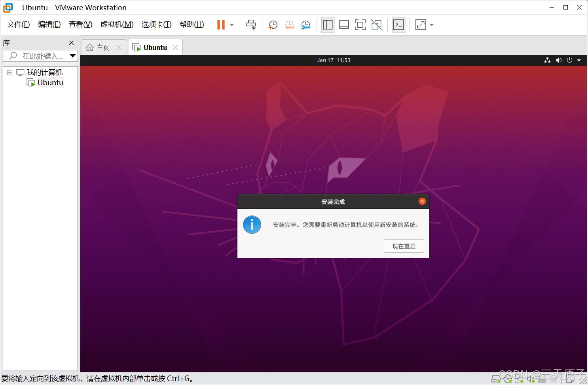This screenshot has width=588, height=385.
Task: Enable Unity mode
Action: [376, 25]
